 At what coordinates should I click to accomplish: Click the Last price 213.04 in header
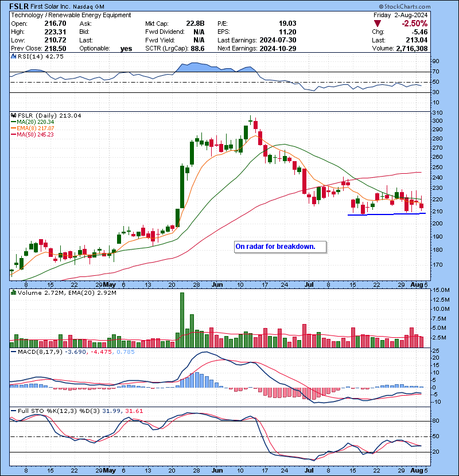coord(417,40)
